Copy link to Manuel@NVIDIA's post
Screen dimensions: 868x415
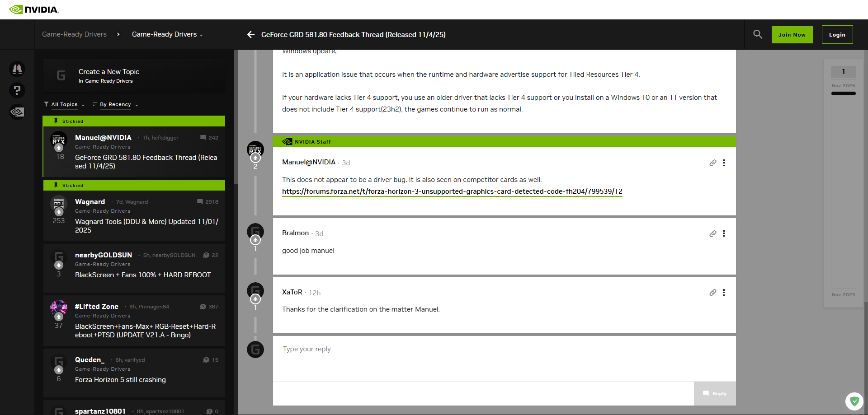coord(712,163)
